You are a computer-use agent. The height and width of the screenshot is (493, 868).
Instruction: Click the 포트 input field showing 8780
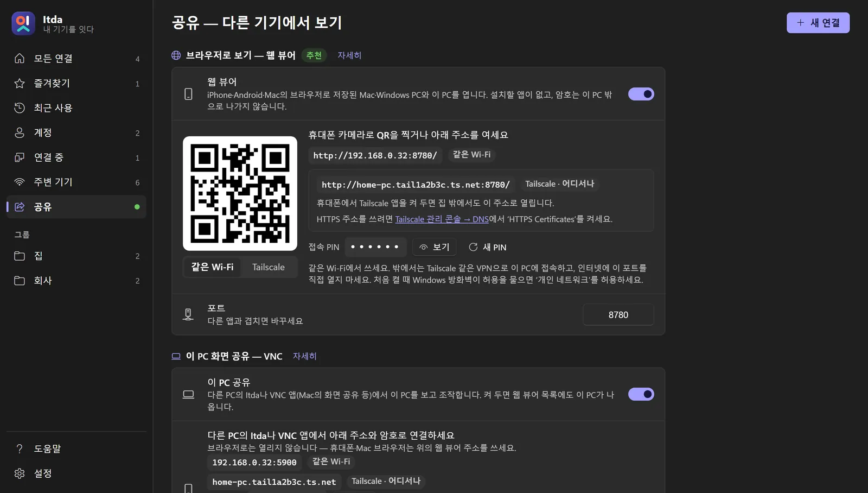tap(618, 315)
